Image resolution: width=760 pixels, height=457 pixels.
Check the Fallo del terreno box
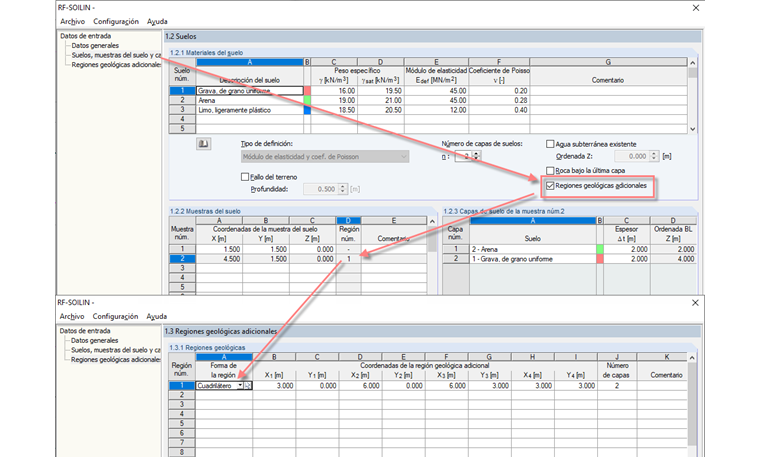click(x=245, y=177)
